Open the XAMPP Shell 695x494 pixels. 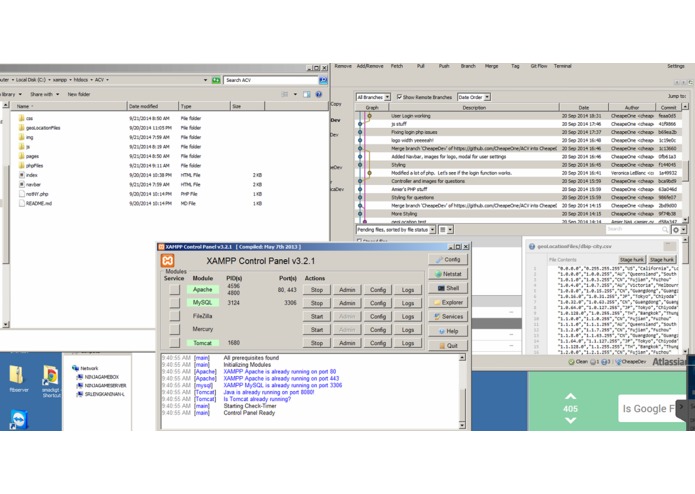coord(448,288)
